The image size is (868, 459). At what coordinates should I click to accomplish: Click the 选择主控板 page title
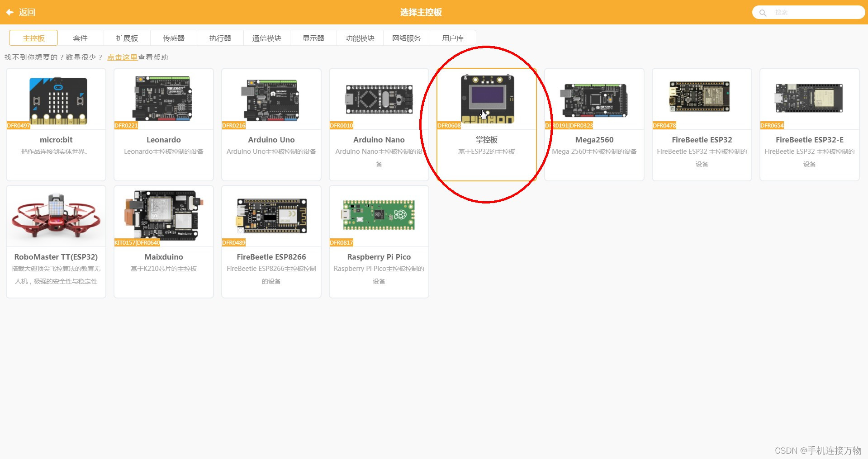tap(421, 12)
